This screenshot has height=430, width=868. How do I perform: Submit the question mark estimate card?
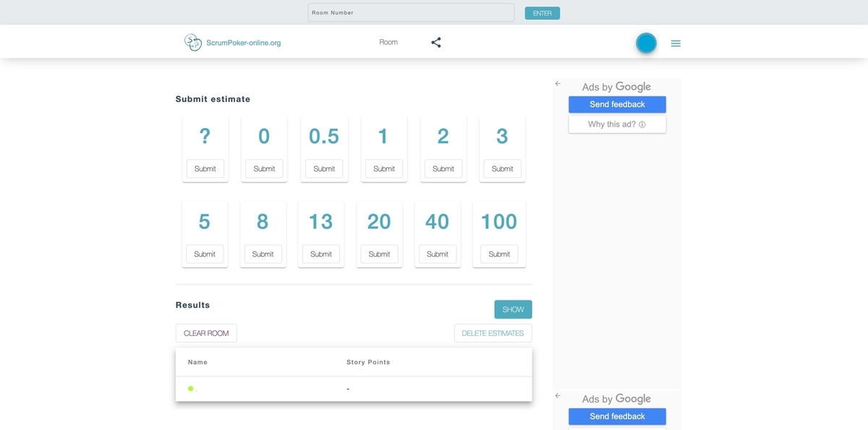[205, 169]
